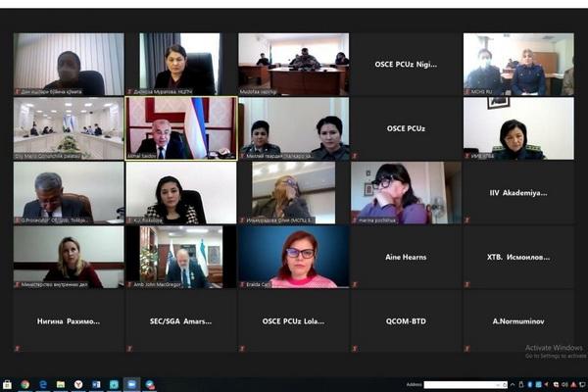The height and width of the screenshot is (392, 588).
Task: Click the muted mic indicator on QCOM-BTD tile
Action: tap(355, 349)
